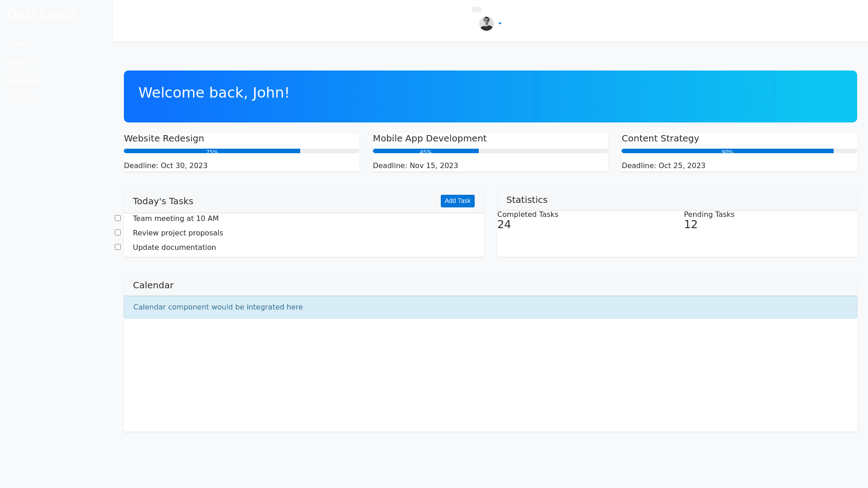
Task: Click the 'Welcome back, John!' banner
Action: (490, 96)
